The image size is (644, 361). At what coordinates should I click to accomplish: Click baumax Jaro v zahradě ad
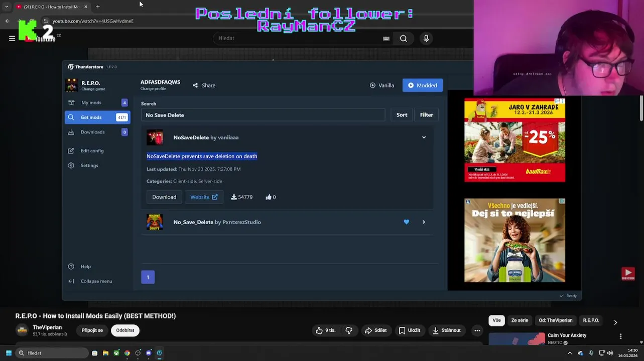[514, 140]
